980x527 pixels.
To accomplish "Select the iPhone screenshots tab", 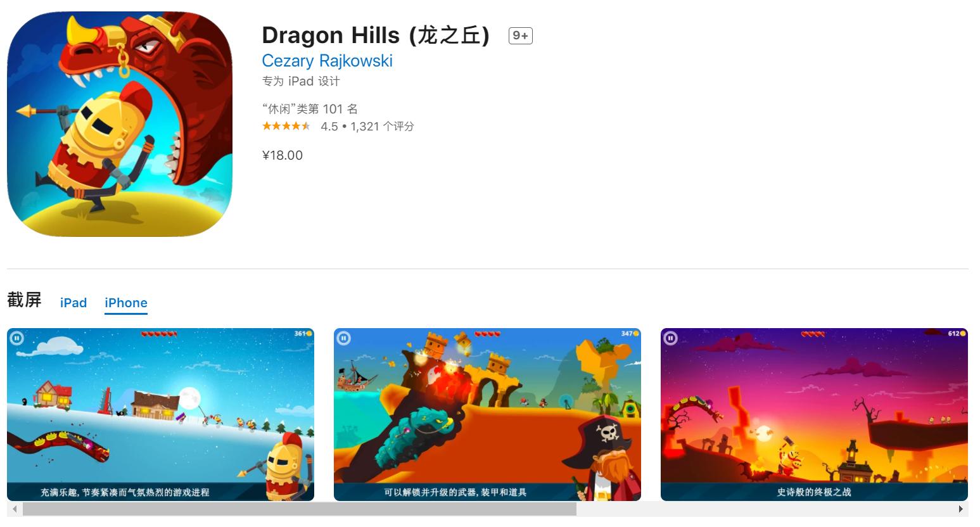I will point(126,303).
